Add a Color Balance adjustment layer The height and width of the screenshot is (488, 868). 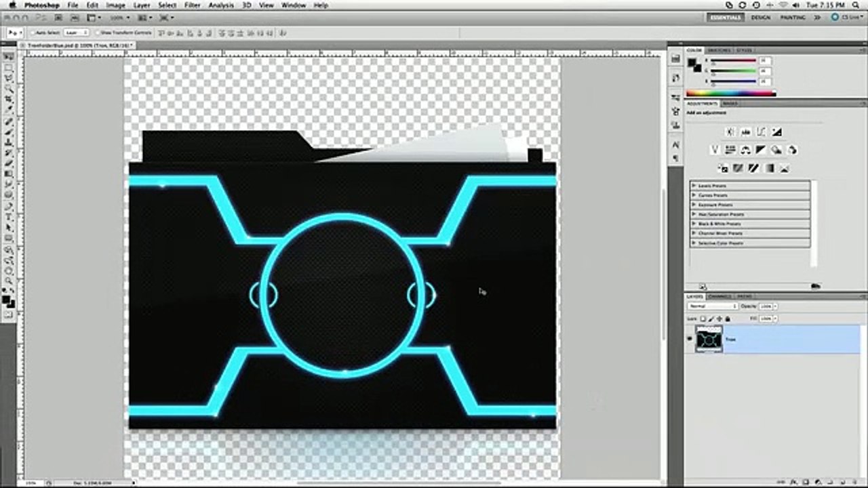coord(746,150)
